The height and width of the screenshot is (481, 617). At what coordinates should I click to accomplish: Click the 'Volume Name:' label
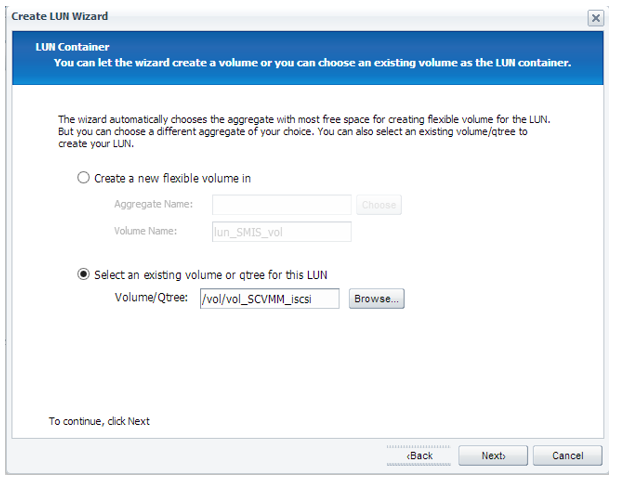pos(145,232)
